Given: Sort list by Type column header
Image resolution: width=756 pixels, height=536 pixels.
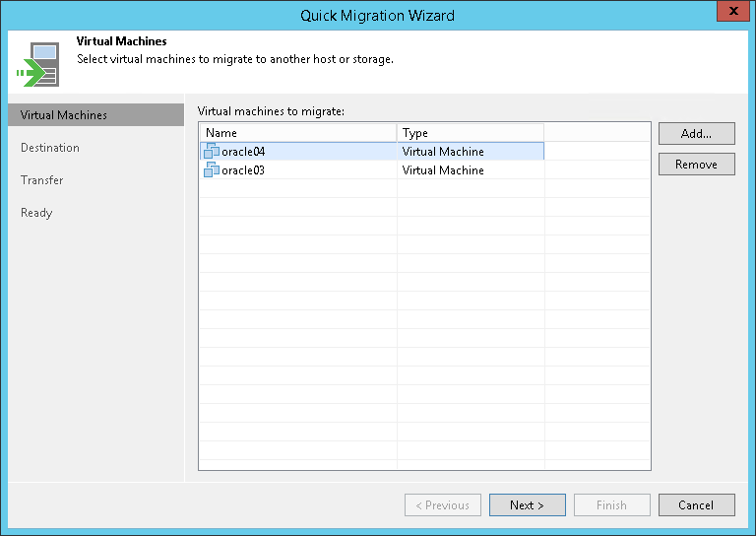Looking at the screenshot, I should (471, 133).
